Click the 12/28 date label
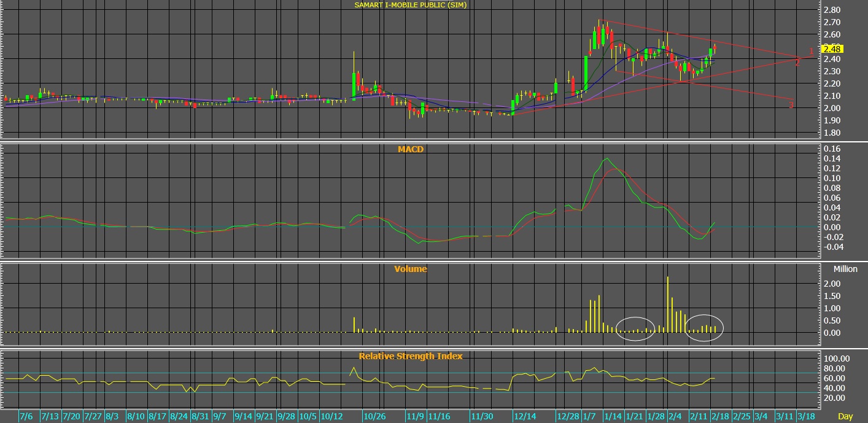The width and height of the screenshot is (868, 423). pyautogui.click(x=568, y=417)
